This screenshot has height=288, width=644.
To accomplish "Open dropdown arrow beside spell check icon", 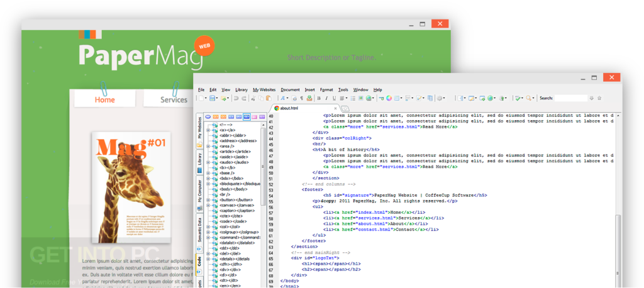I will (523, 98).
